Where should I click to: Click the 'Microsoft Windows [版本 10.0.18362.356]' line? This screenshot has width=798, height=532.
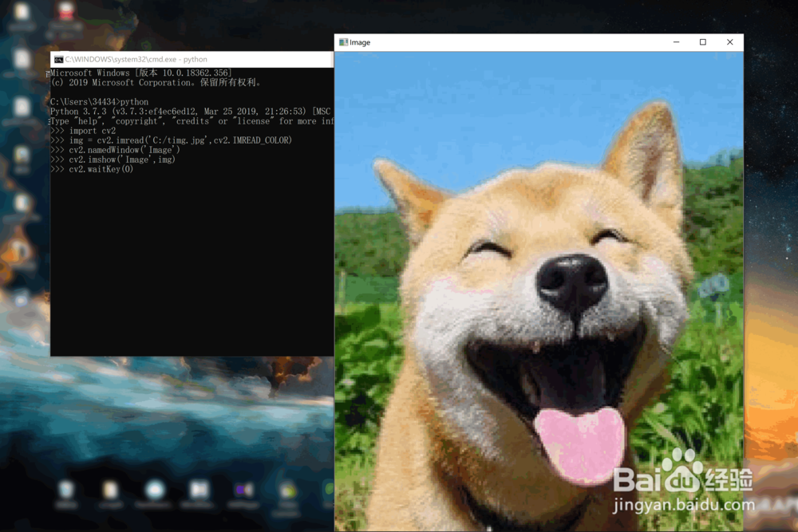[141, 73]
